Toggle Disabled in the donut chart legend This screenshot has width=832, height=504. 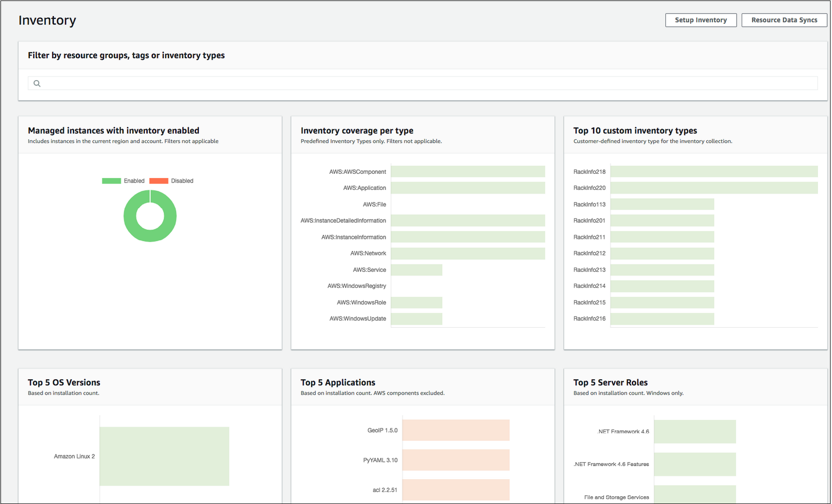click(182, 181)
